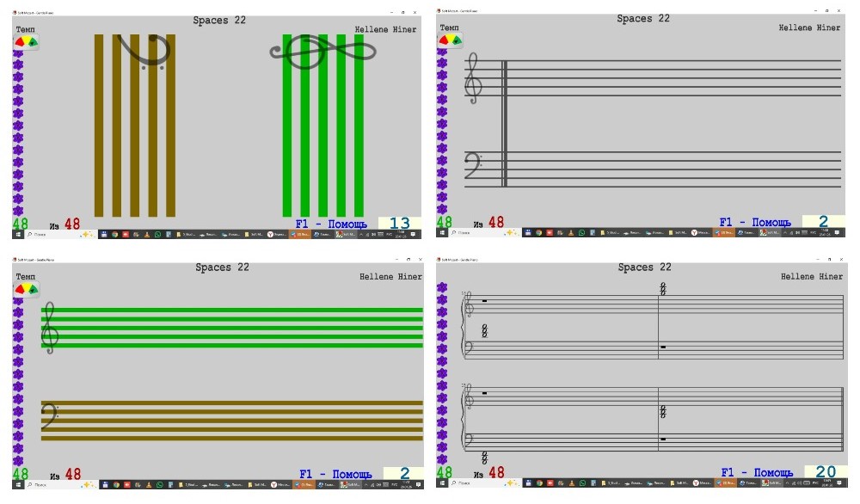
Task: Click the counter showing 20 in bottom-right window
Action: pos(826,472)
